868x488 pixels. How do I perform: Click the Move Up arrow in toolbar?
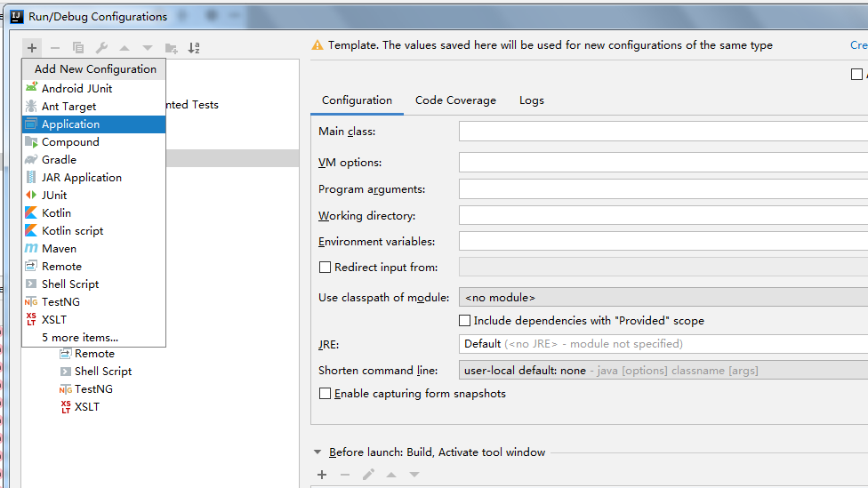(125, 48)
